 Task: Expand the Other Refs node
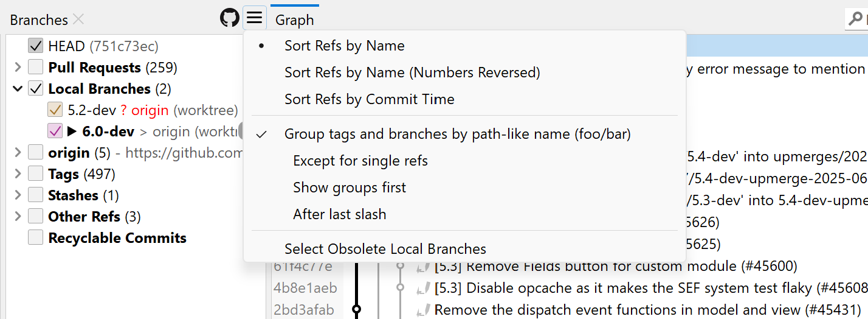coord(17,216)
